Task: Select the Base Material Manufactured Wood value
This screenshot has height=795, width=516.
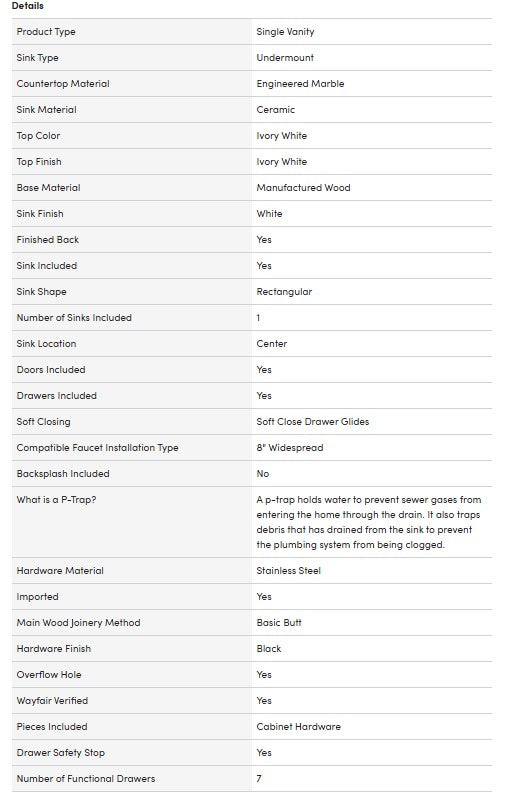Action: click(x=303, y=188)
